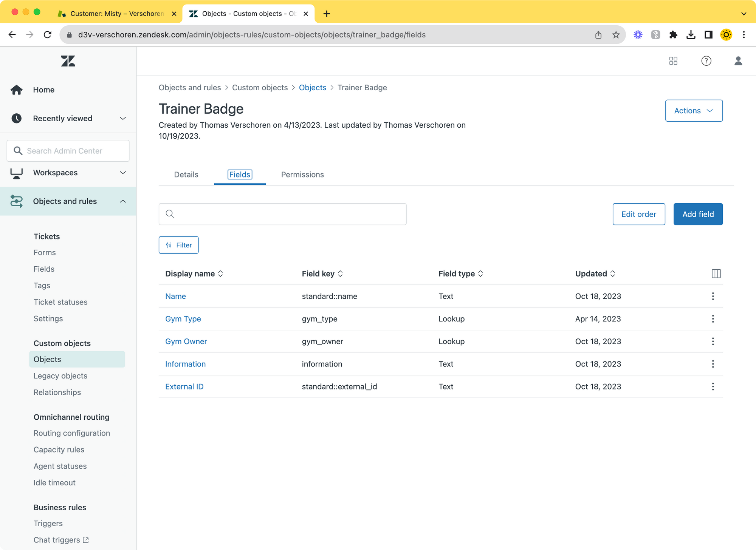Screen dimensions: 756x550
Task: Open the user profile icon
Action: pos(738,61)
